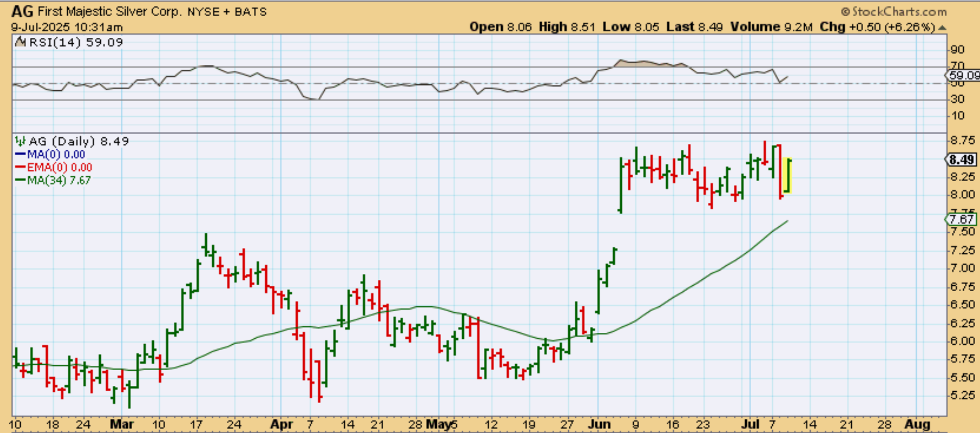Click the MA(34) 7.67 legend entry
Screen dimensions: 980x433
59,180
